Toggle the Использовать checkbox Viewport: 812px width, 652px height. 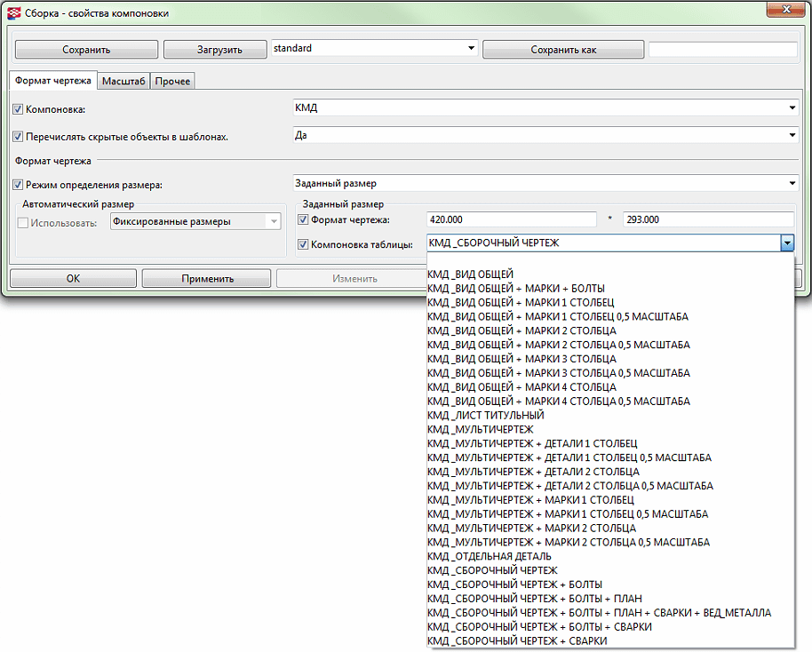23,223
